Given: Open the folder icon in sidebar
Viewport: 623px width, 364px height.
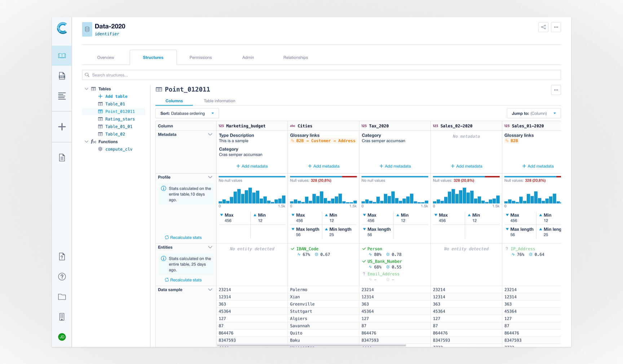Looking at the screenshot, I should (x=62, y=297).
